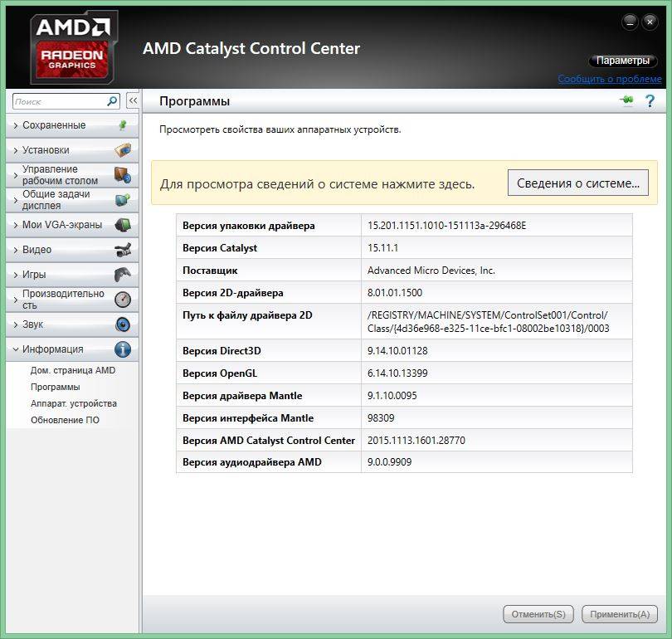
Task: Click the Мои VGA-экраны monitor icon
Action: [123, 225]
